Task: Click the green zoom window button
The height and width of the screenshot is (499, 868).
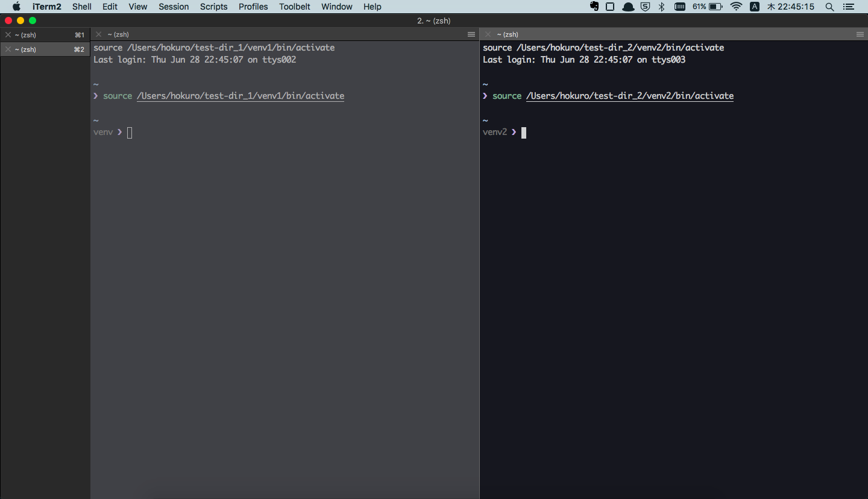Action: click(33, 20)
